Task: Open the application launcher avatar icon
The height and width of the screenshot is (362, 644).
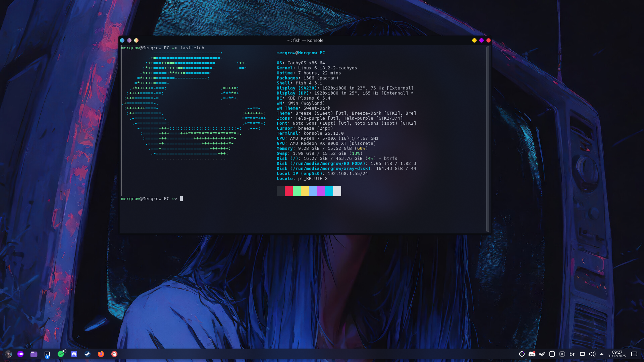Action: click(8, 354)
